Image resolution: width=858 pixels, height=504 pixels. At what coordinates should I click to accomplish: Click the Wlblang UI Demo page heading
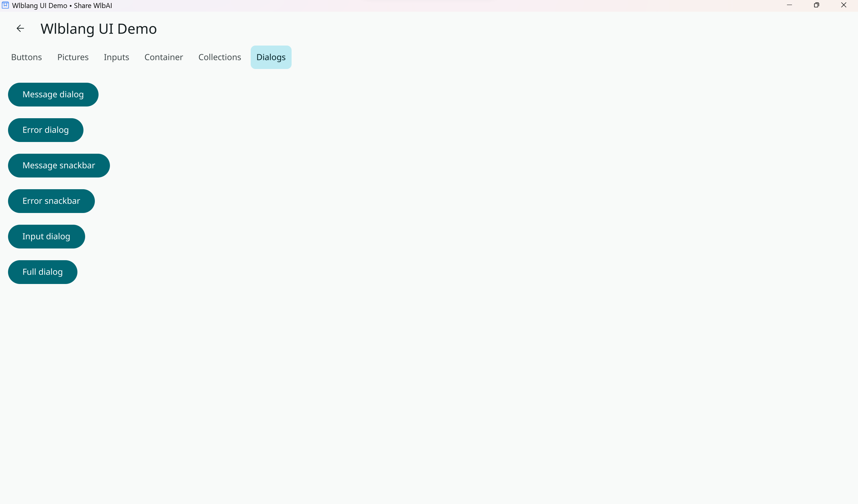[99, 29]
